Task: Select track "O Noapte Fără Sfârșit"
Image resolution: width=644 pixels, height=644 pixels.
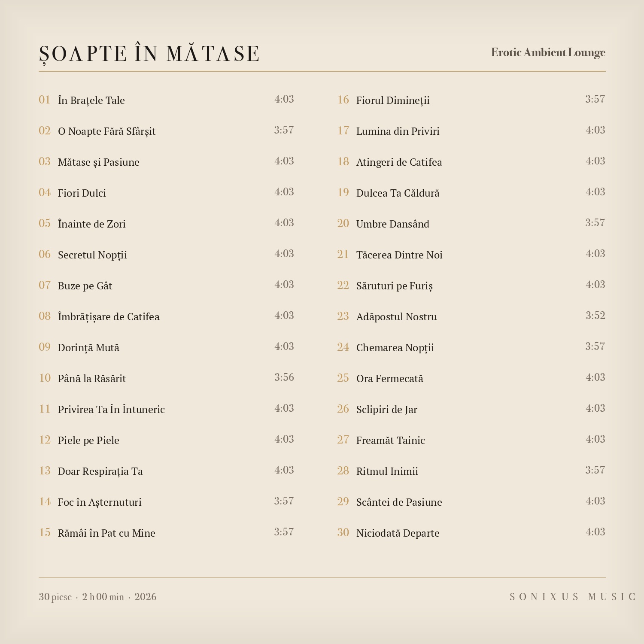Action: point(106,131)
